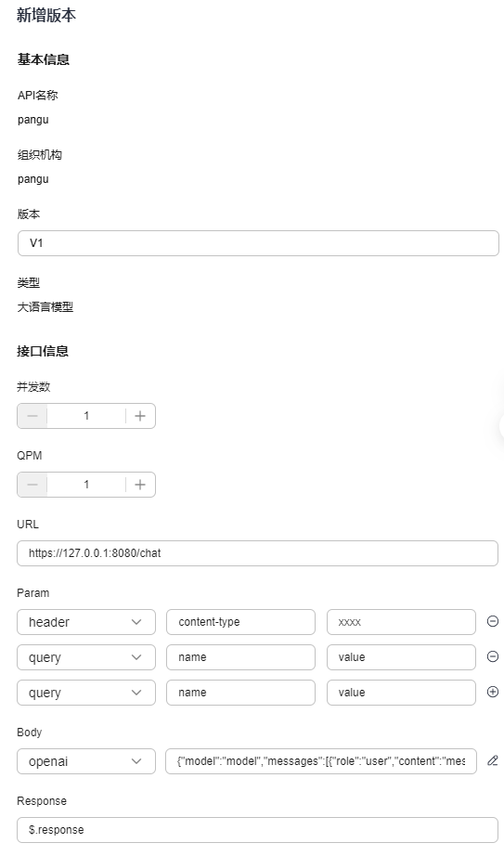Screen dimensions: 504x856
Task: Remove the first query param row
Action: tap(493, 656)
